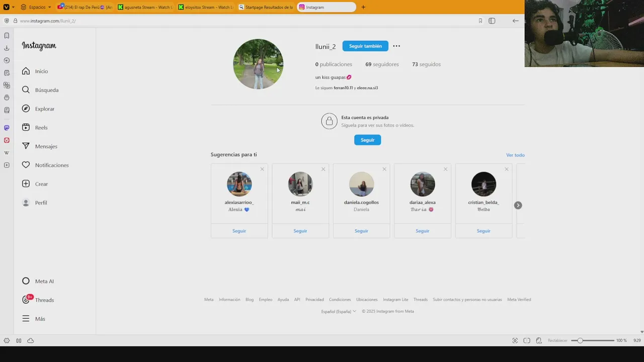
Task: Bookmark this page using address bar icon
Action: (x=480, y=21)
